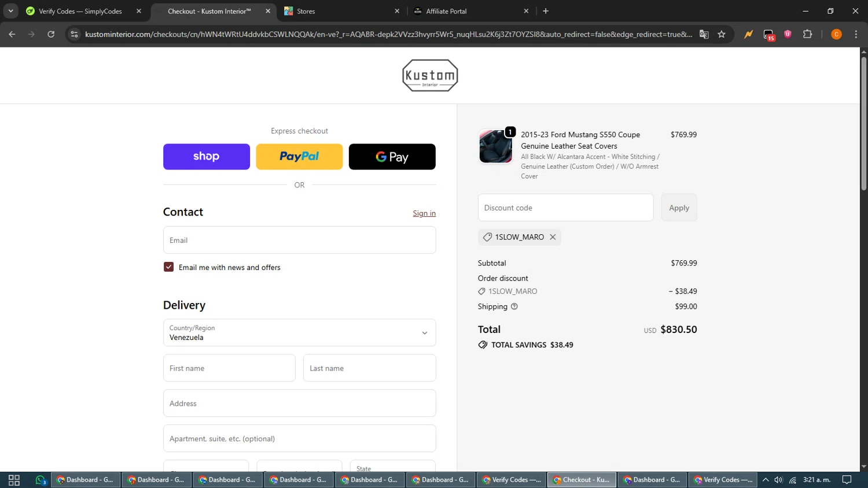Viewport: 868px width, 488px height.
Task: Click the browser back arrow
Action: [x=12, y=34]
